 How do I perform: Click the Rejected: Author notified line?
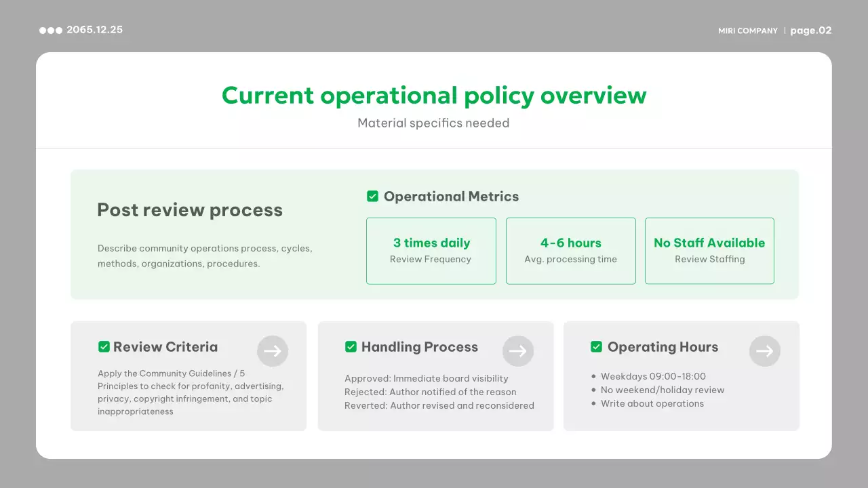(x=430, y=392)
